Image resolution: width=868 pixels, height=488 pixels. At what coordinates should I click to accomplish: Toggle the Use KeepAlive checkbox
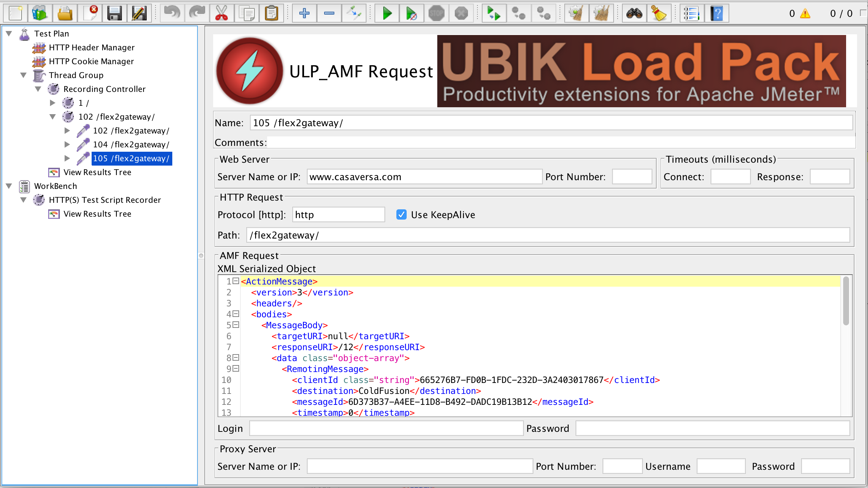pyautogui.click(x=402, y=214)
